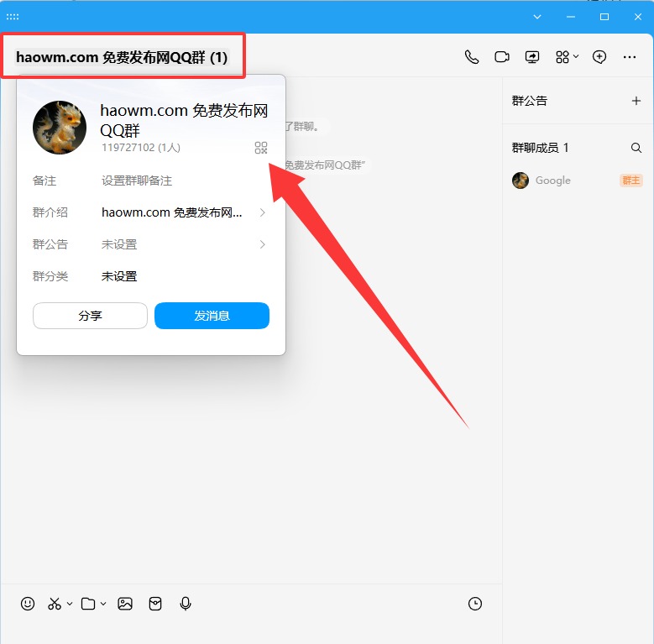The image size is (654, 644).
Task: Click the group title in chat header
Action: [x=122, y=57]
